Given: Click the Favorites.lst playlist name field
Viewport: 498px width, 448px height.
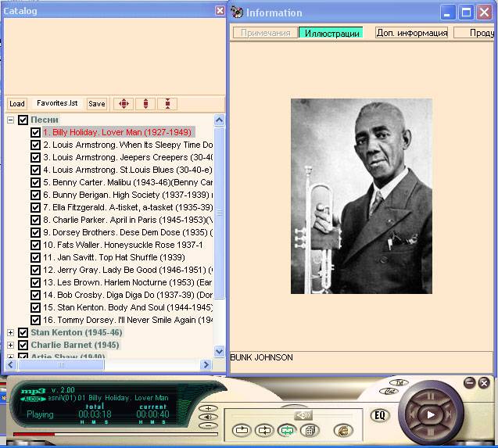Looking at the screenshot, I should (57, 103).
